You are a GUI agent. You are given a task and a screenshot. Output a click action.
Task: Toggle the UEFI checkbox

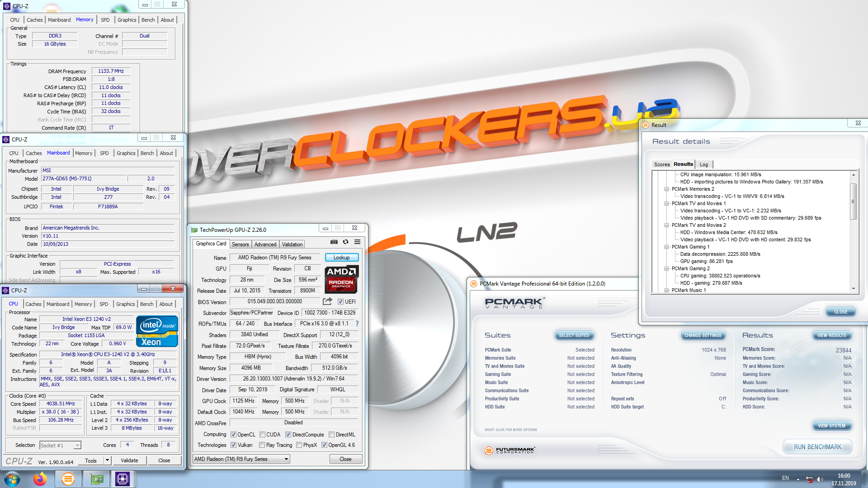(341, 302)
